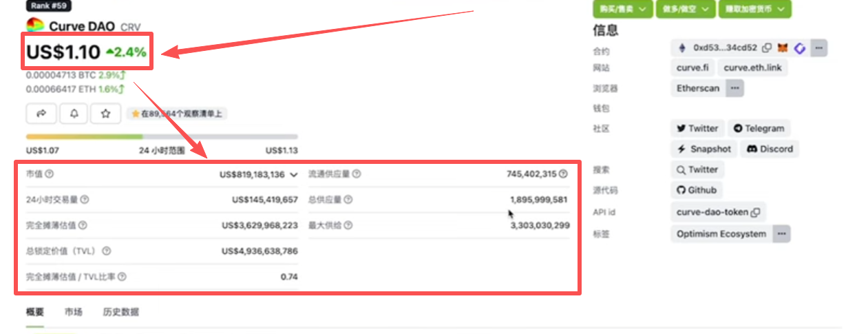Click info icon next to 完全摊薄估值 / TVL比率

122,276
